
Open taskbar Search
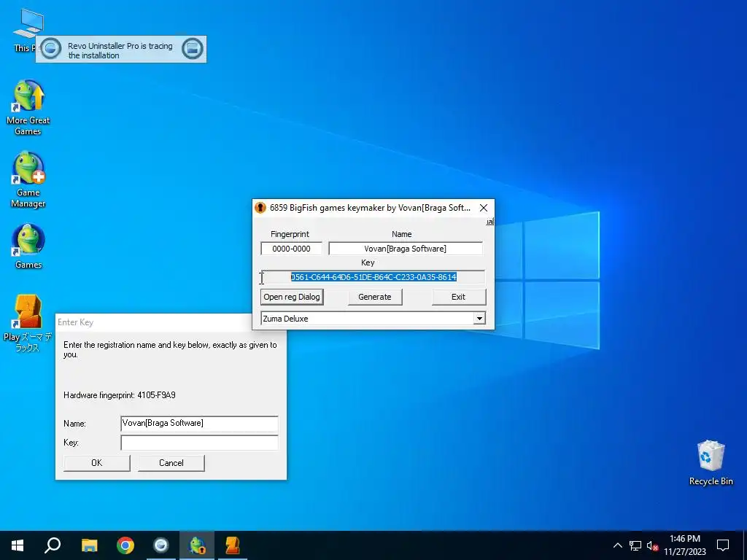[x=53, y=545]
